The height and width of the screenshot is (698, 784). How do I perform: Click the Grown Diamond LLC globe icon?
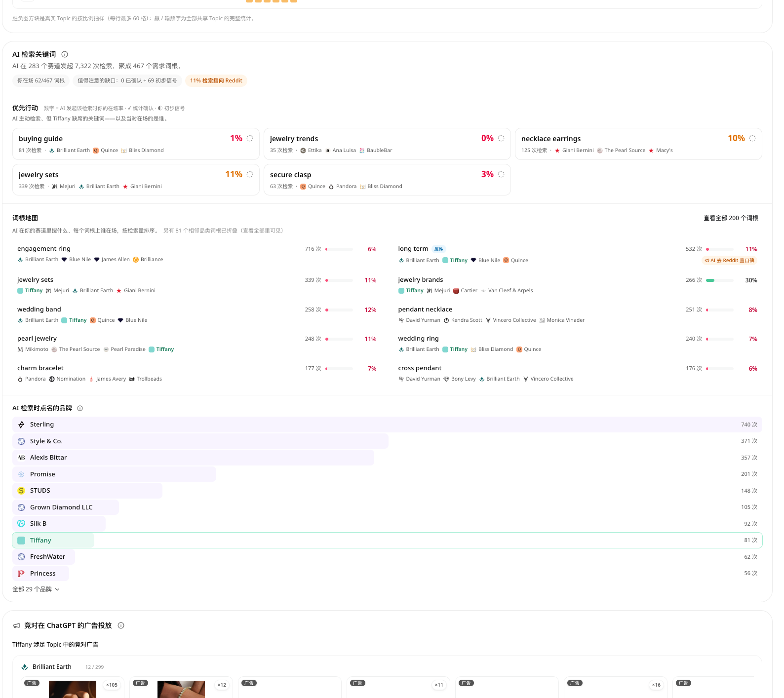point(21,507)
